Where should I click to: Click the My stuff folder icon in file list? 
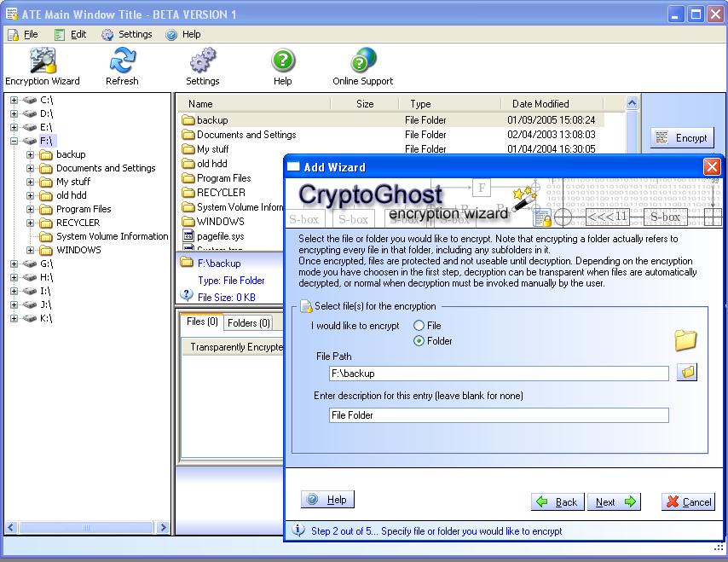pyautogui.click(x=188, y=149)
